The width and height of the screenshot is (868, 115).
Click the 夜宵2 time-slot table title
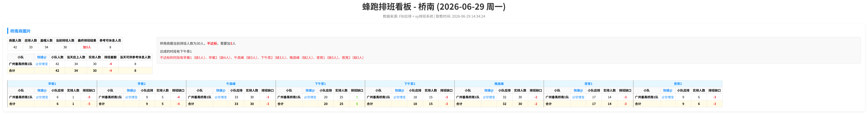click(x=678, y=84)
